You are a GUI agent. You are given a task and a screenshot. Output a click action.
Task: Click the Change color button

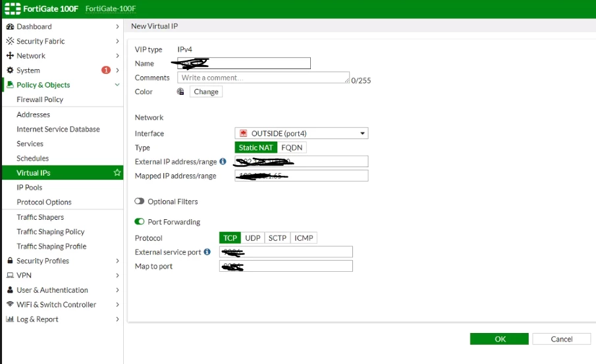click(x=206, y=91)
